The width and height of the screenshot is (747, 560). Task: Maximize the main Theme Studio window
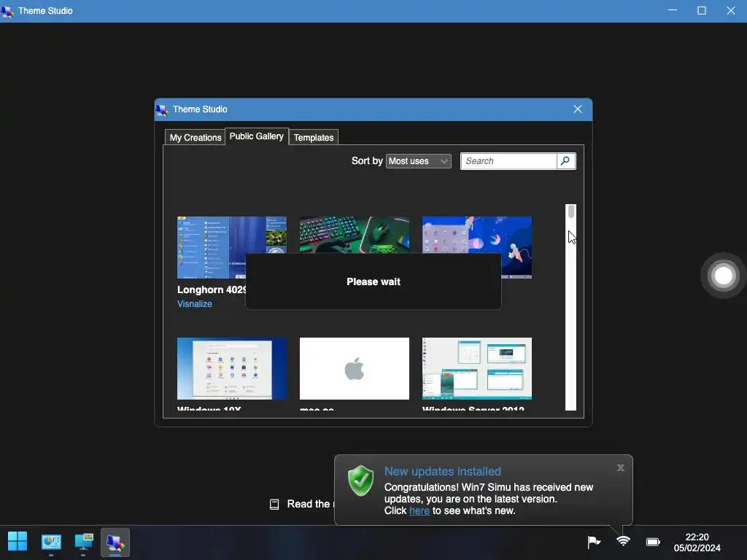click(701, 10)
